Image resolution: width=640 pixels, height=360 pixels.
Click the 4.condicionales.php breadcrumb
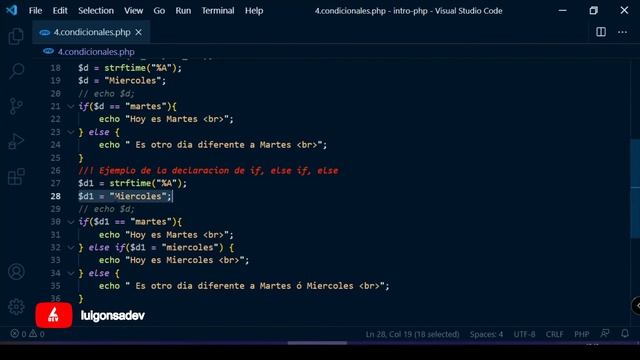(x=96, y=52)
